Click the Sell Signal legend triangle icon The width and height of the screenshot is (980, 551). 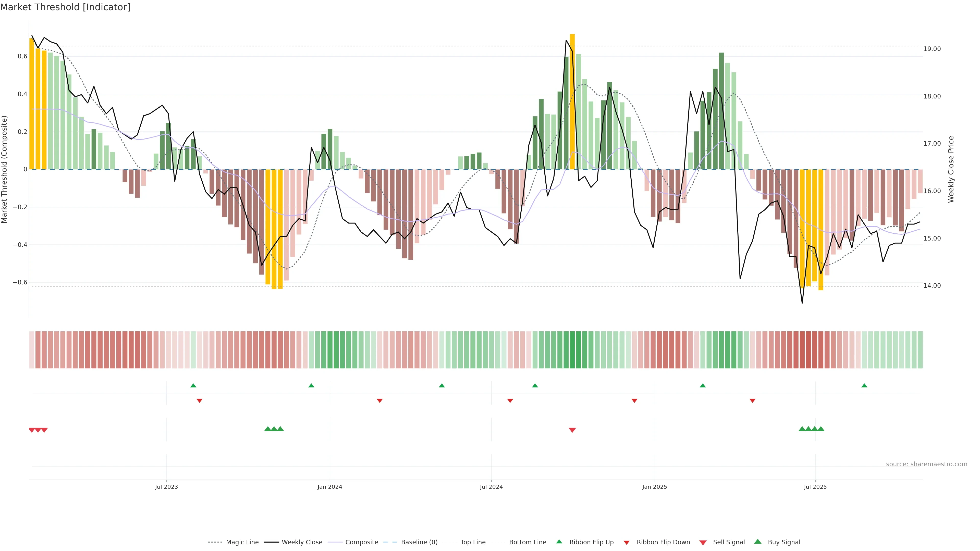[x=703, y=542]
